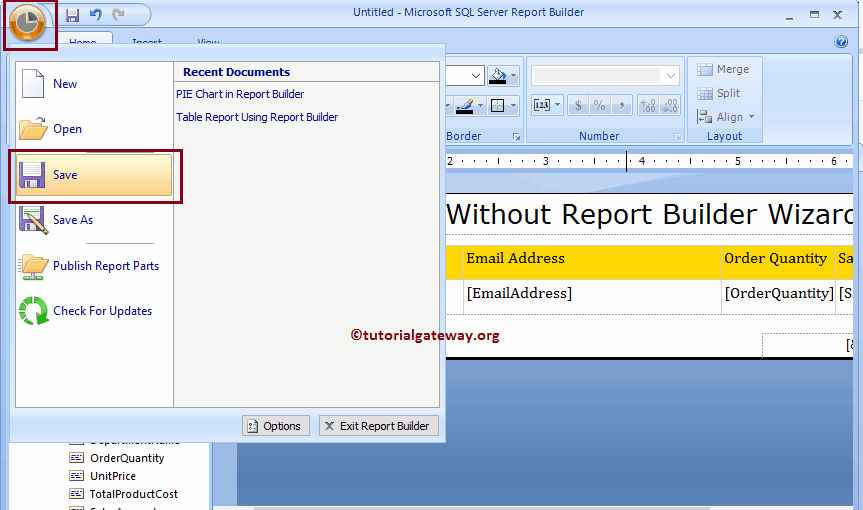Choose Open from the application menu
The width and height of the screenshot is (863, 510).
click(x=94, y=129)
